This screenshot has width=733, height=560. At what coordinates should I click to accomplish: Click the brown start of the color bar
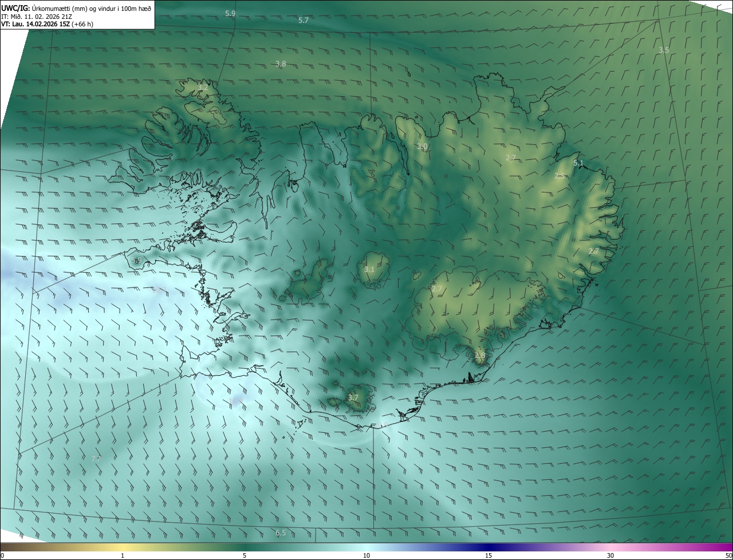pos(11,547)
